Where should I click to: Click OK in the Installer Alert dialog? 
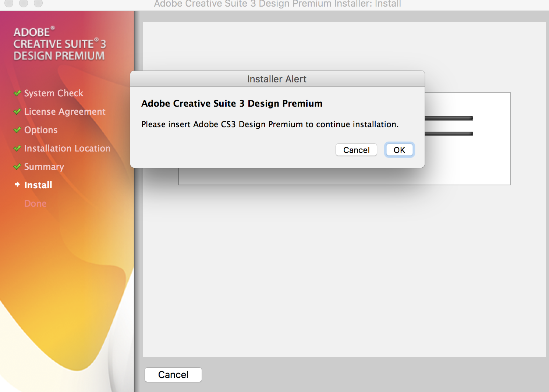[x=399, y=150]
